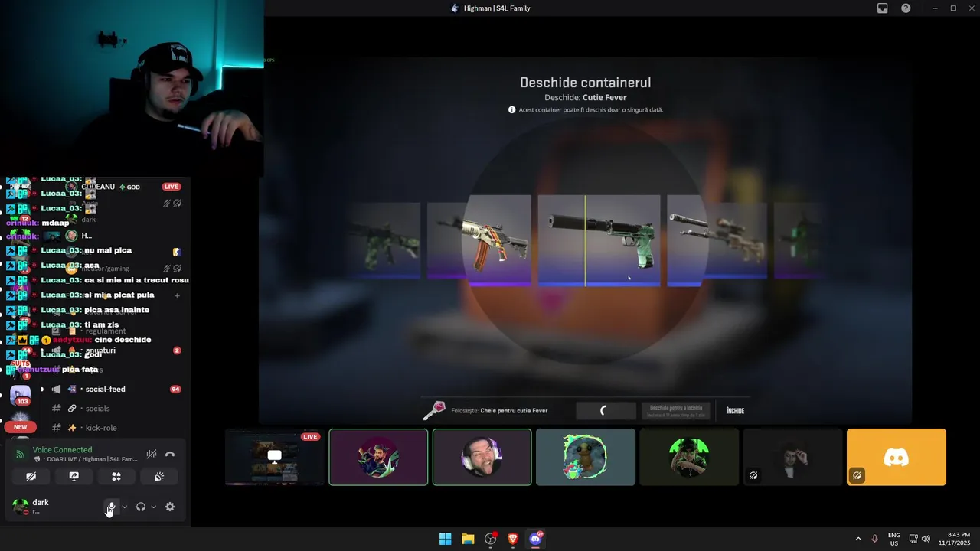Screen dimensions: 980x551
Task: Open microphone input options chevron
Action: (124, 507)
